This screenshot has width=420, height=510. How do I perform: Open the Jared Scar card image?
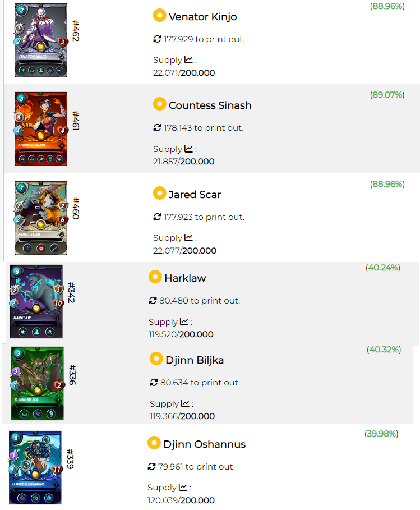point(41,218)
